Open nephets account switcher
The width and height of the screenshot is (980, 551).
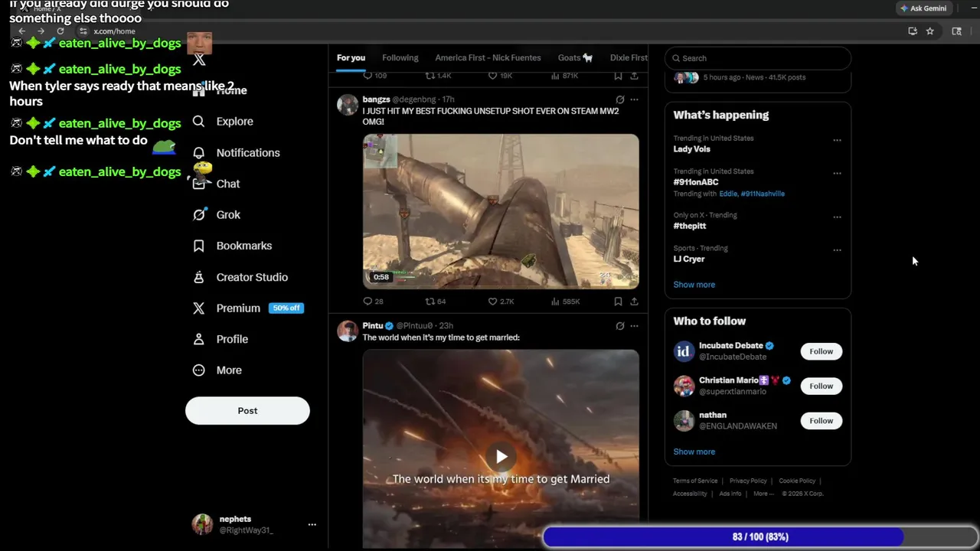pos(253,524)
